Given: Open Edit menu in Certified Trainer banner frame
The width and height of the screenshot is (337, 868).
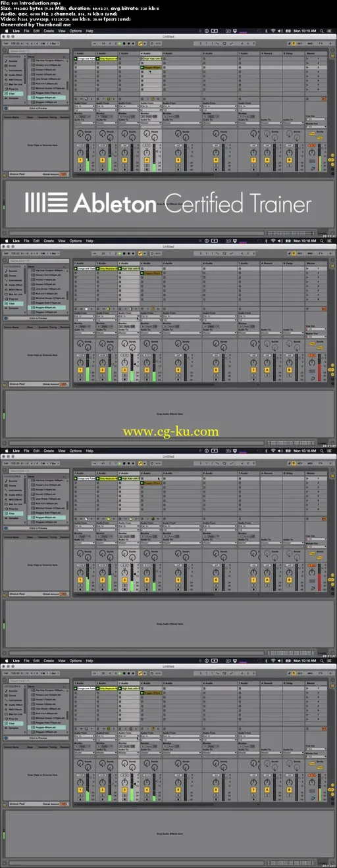Looking at the screenshot, I should tap(37, 30).
